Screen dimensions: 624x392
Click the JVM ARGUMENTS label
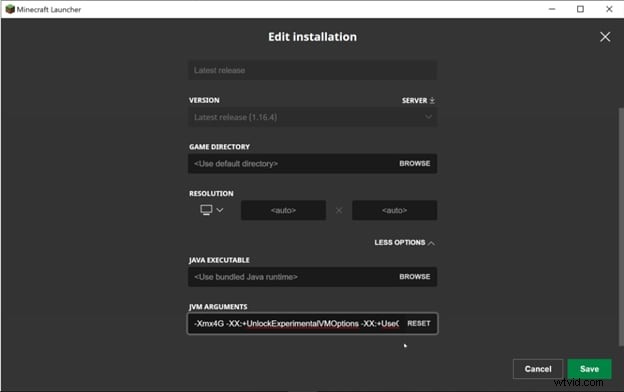pyautogui.click(x=218, y=307)
